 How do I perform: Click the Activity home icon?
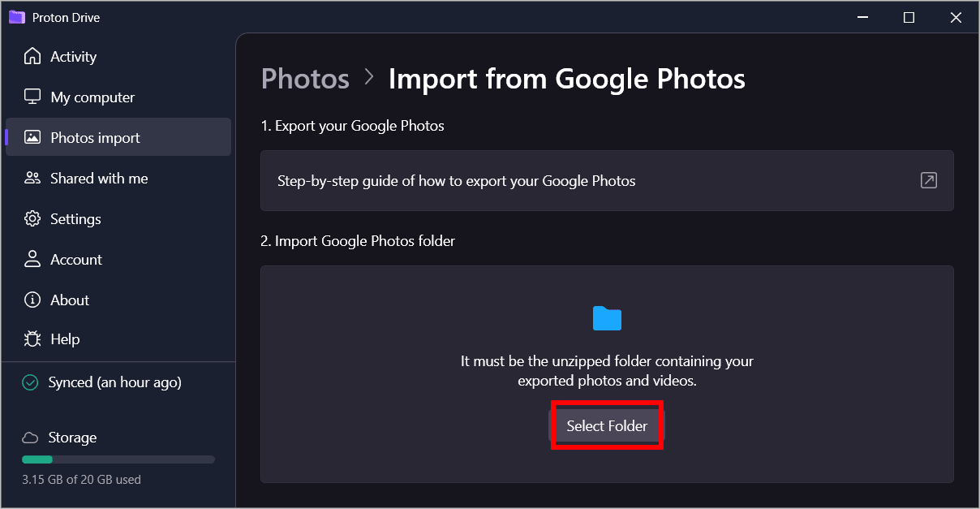coord(32,56)
